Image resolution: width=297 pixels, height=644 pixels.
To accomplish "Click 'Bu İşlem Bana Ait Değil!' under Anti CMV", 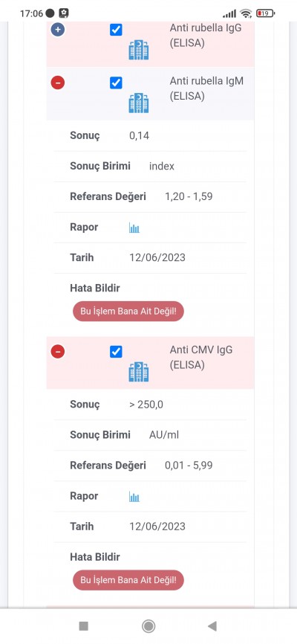I will click(x=128, y=580).
